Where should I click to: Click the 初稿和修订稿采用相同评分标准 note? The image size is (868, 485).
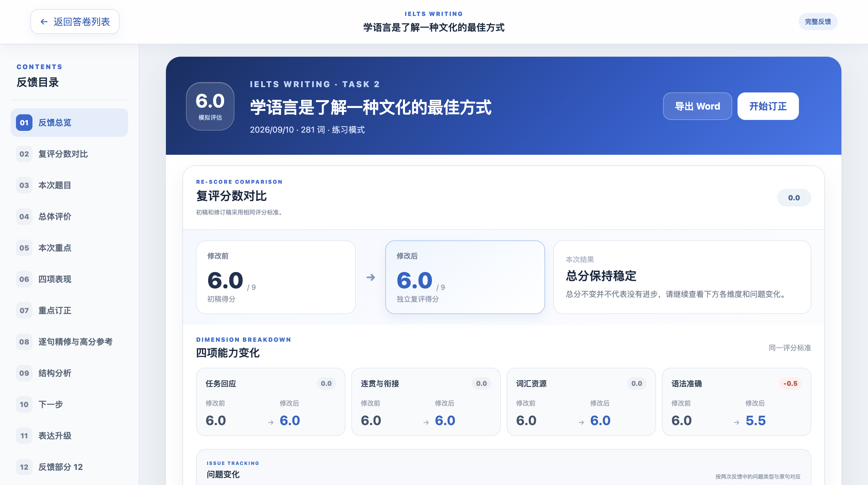[239, 212]
